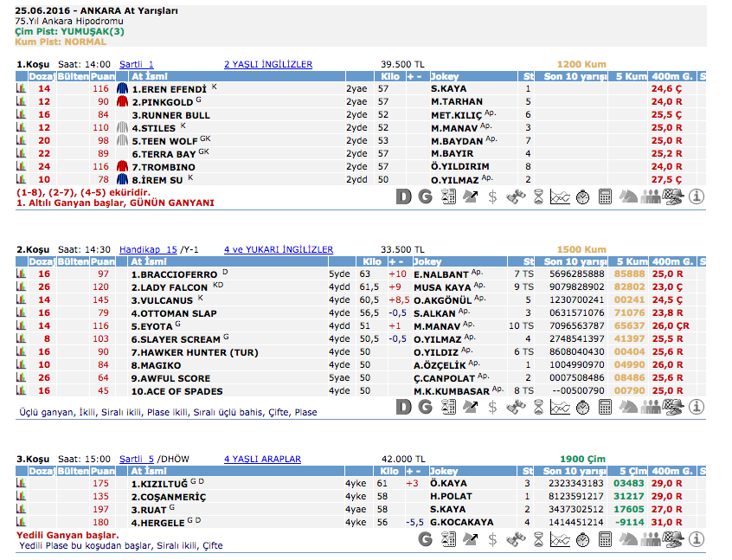Click the crowd icon in race 1 toolbar
Image resolution: width=732 pixels, height=560 pixels.
coord(651,196)
